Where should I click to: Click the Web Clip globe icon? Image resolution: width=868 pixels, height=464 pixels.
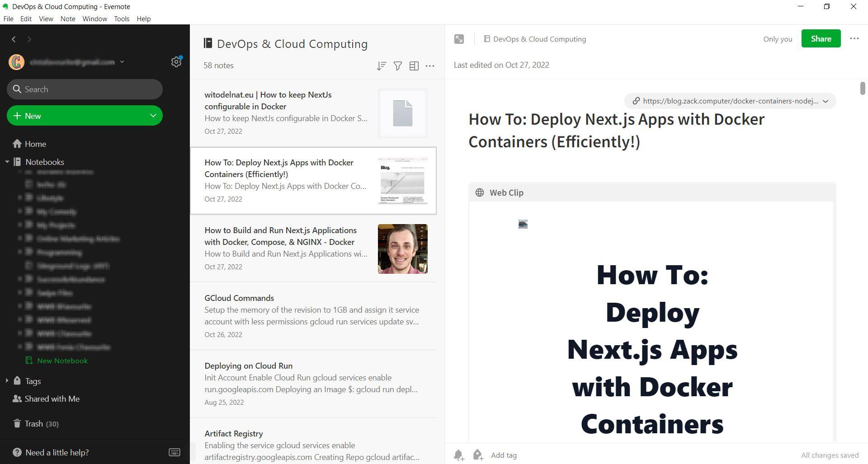click(480, 192)
